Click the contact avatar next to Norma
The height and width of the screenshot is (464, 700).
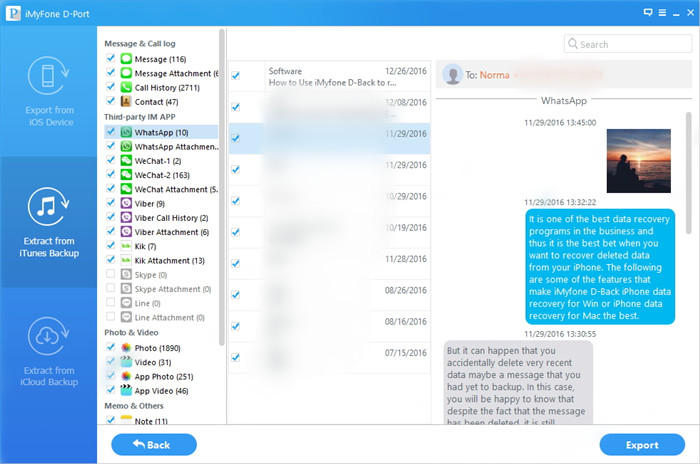click(x=452, y=75)
